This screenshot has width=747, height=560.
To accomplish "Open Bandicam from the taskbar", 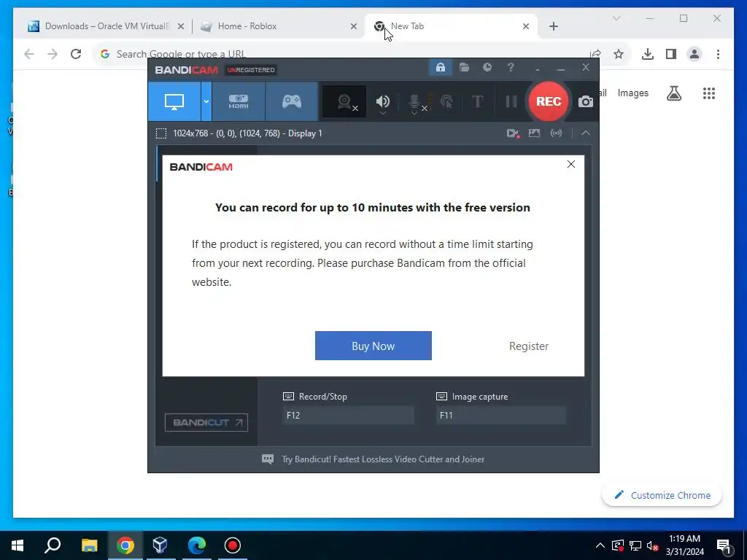I will coord(233,545).
